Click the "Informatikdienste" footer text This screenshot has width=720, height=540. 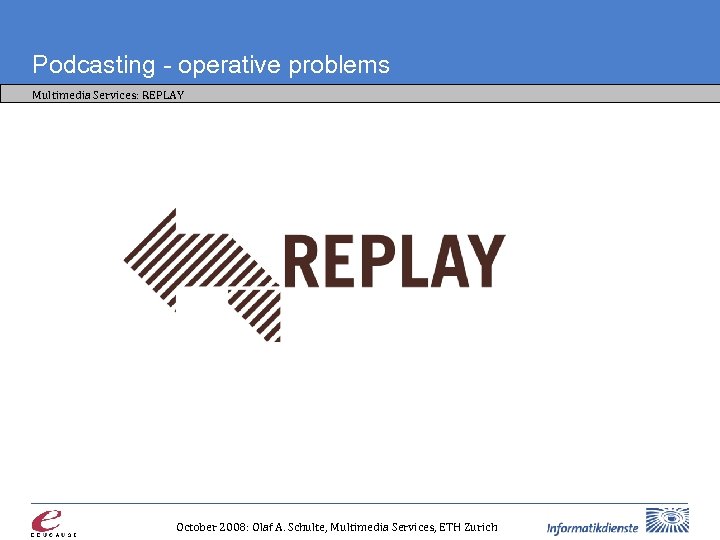click(592, 528)
